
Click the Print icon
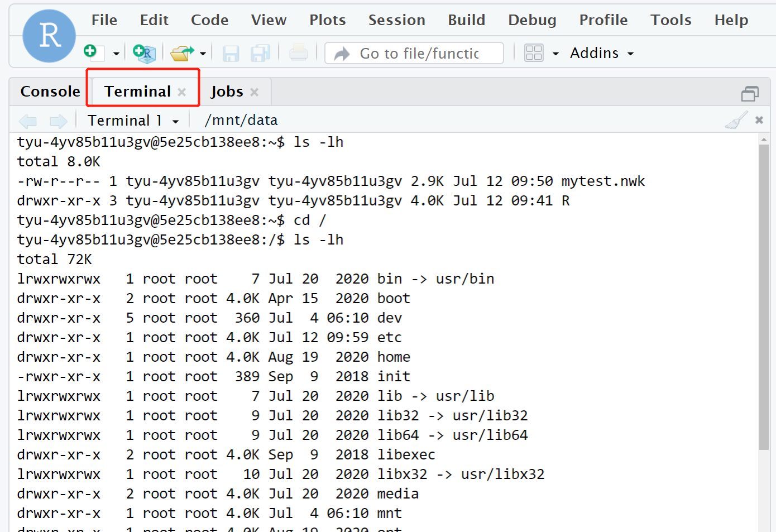(299, 53)
